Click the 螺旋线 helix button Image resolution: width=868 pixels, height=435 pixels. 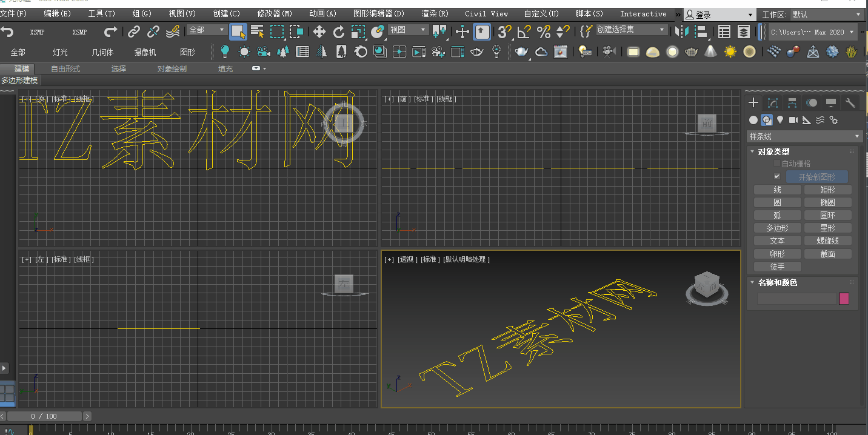(x=828, y=241)
